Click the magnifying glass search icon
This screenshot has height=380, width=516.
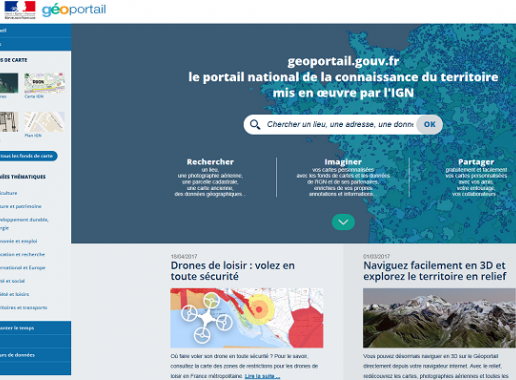click(255, 125)
